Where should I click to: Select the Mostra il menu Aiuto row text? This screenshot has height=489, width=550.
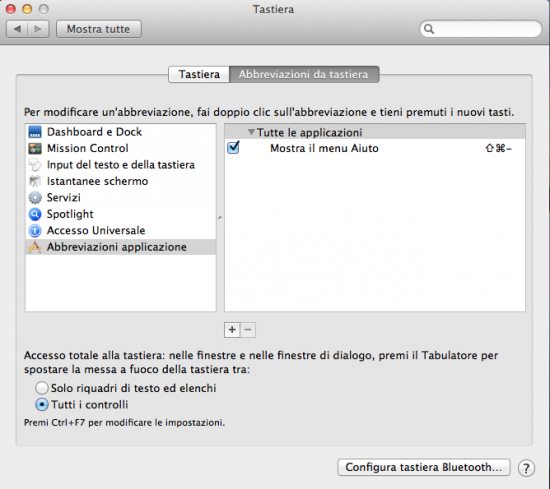coord(324,148)
